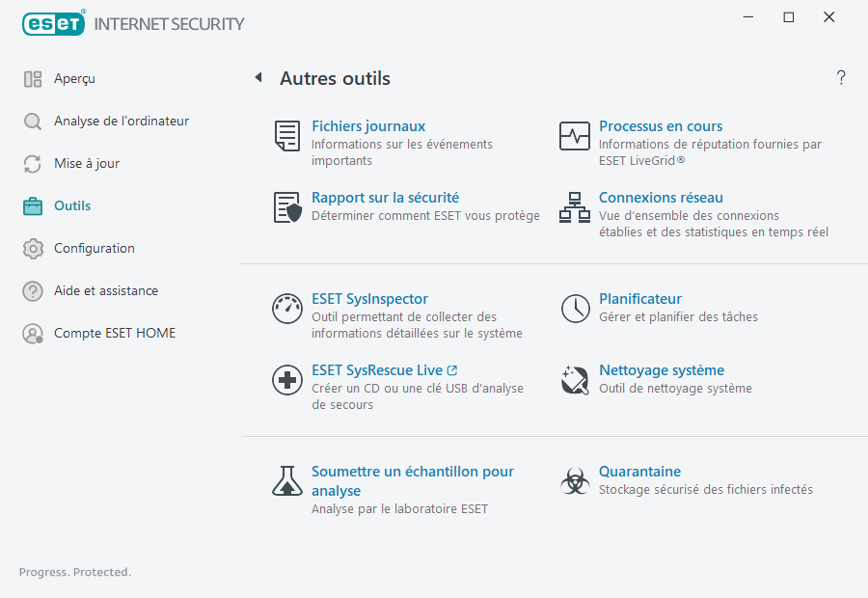Image resolution: width=868 pixels, height=598 pixels.
Task: Click Soumettre un échantillon pour analyse link
Action: 413,481
